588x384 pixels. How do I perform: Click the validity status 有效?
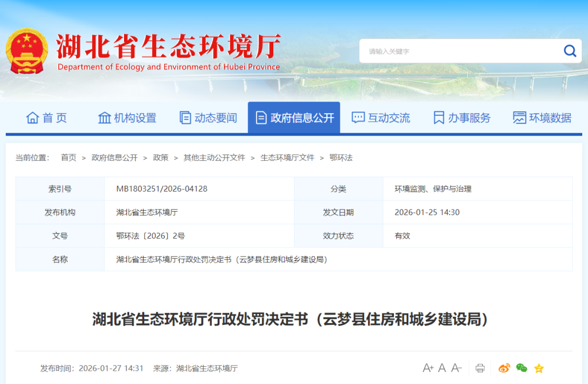(x=402, y=236)
